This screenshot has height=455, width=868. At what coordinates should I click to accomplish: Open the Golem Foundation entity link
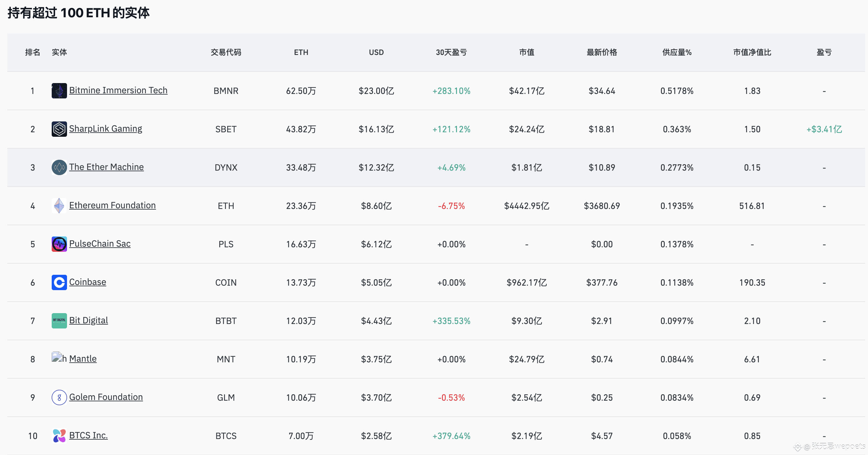(x=106, y=397)
